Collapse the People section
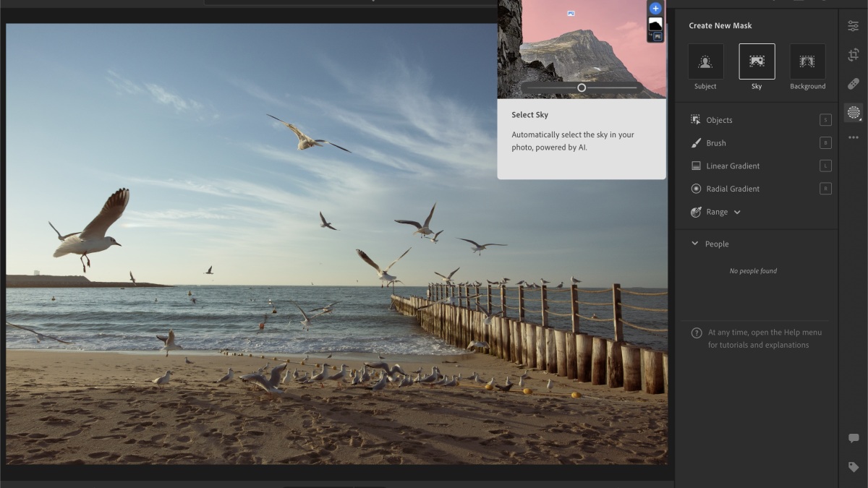868x488 pixels. [x=695, y=244]
